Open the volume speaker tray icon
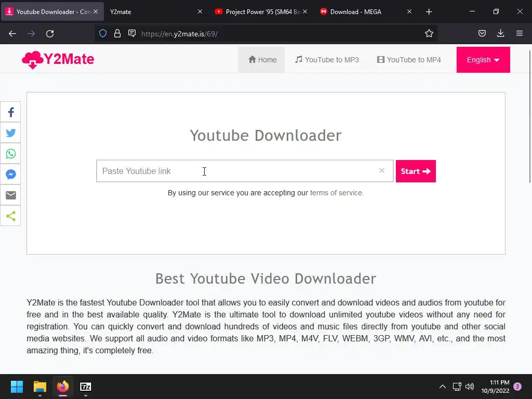532x399 pixels. point(470,387)
